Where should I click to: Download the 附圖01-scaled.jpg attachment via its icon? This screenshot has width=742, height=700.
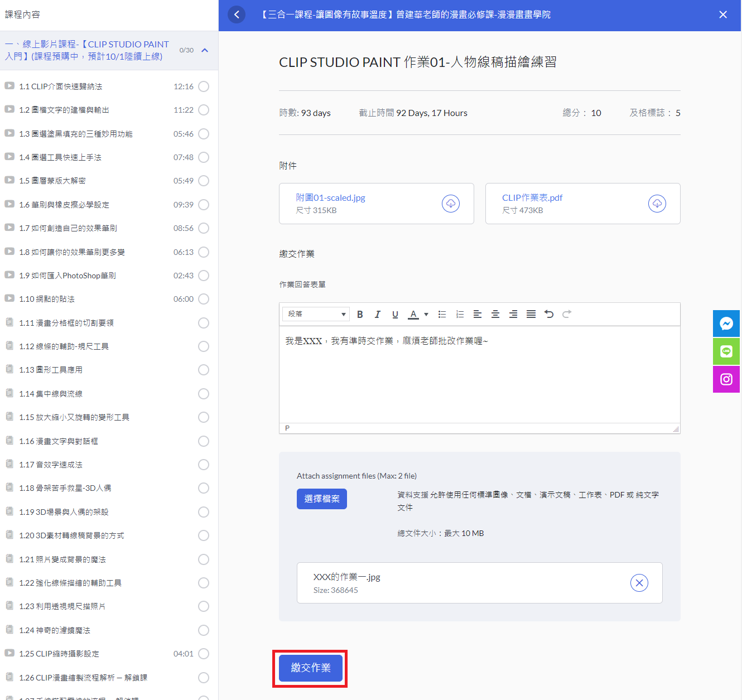click(x=451, y=204)
